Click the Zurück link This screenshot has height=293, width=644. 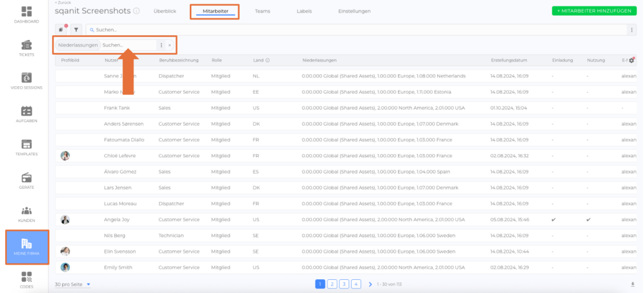coord(63,3)
